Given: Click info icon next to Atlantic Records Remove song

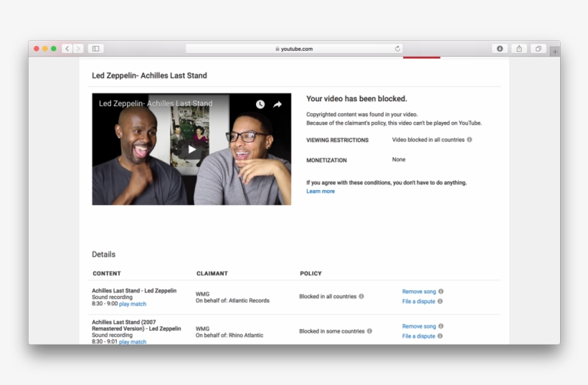Looking at the screenshot, I should click(x=441, y=291).
